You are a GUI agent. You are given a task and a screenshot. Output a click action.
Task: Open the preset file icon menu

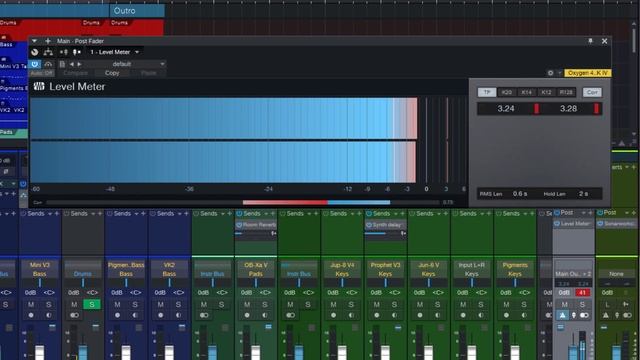62,64
